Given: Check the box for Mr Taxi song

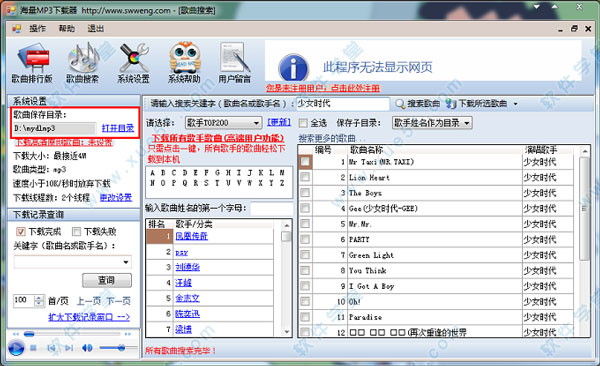Looking at the screenshot, I should (x=305, y=162).
